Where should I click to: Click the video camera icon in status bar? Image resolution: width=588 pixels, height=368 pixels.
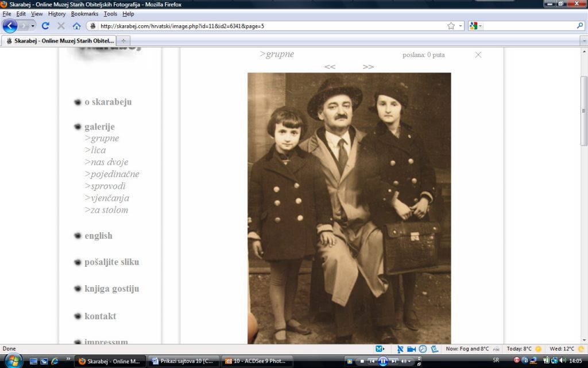(411, 349)
